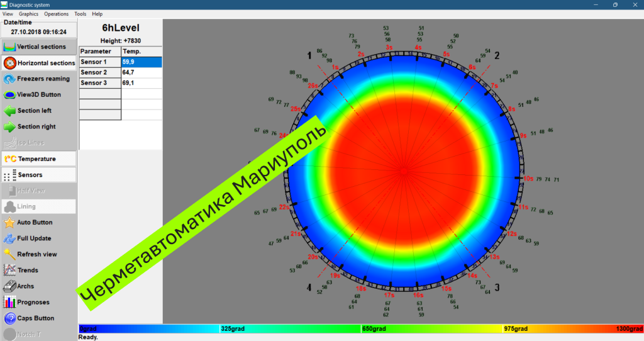Click the Sensors dots icon
Viewport: 644px width, 341px height.
coord(10,175)
